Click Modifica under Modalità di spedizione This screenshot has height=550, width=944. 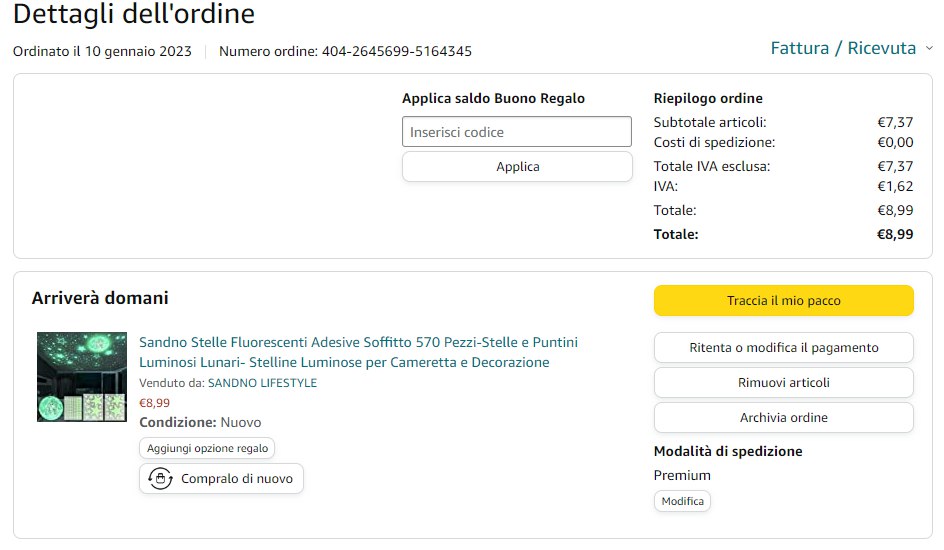tap(682, 501)
